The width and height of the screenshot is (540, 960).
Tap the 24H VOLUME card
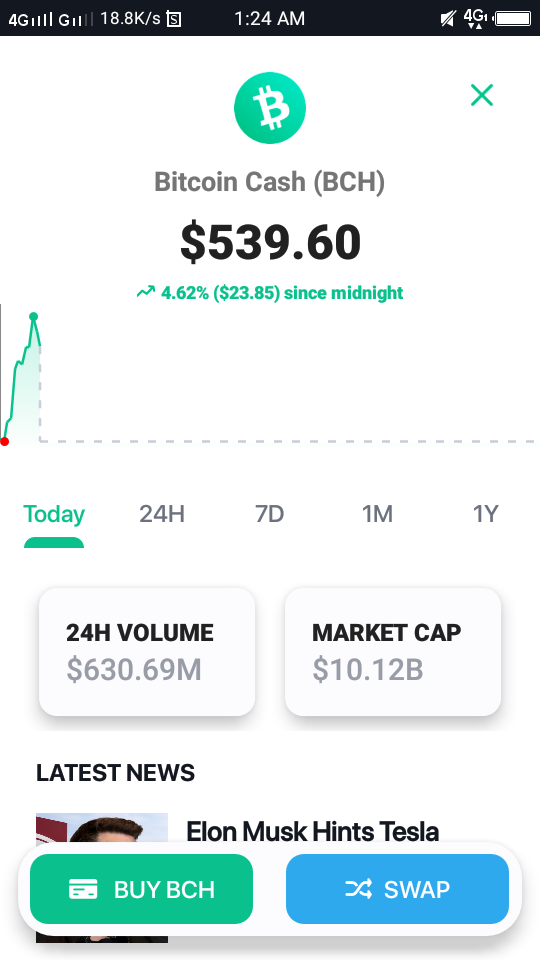tap(147, 651)
